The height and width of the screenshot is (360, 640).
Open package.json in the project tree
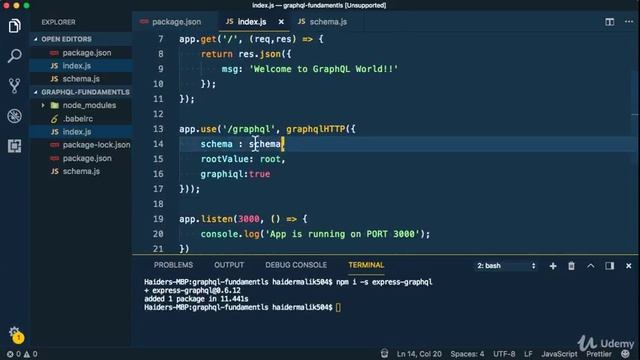click(x=87, y=158)
